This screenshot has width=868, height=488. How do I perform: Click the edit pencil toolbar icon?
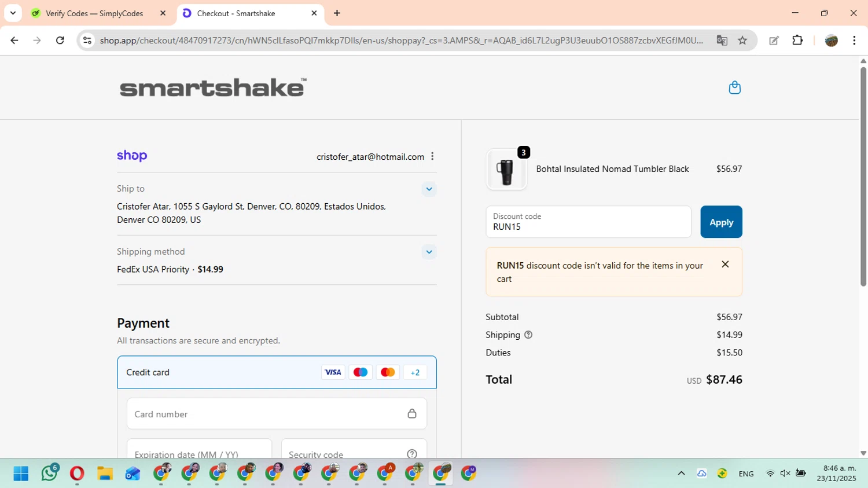tap(774, 40)
